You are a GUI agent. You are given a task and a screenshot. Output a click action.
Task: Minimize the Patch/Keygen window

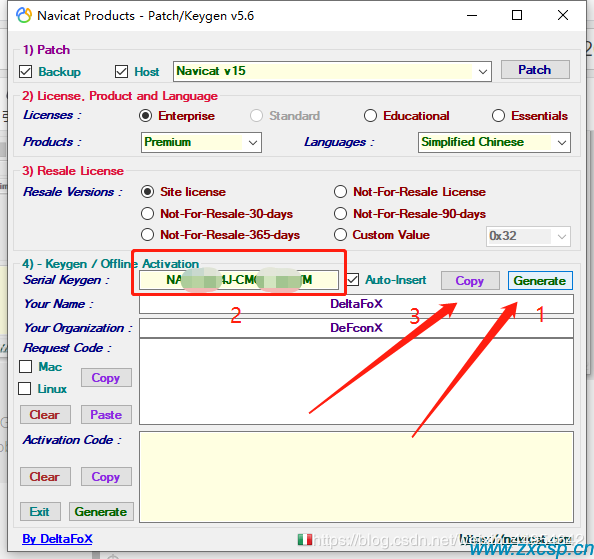point(472,16)
